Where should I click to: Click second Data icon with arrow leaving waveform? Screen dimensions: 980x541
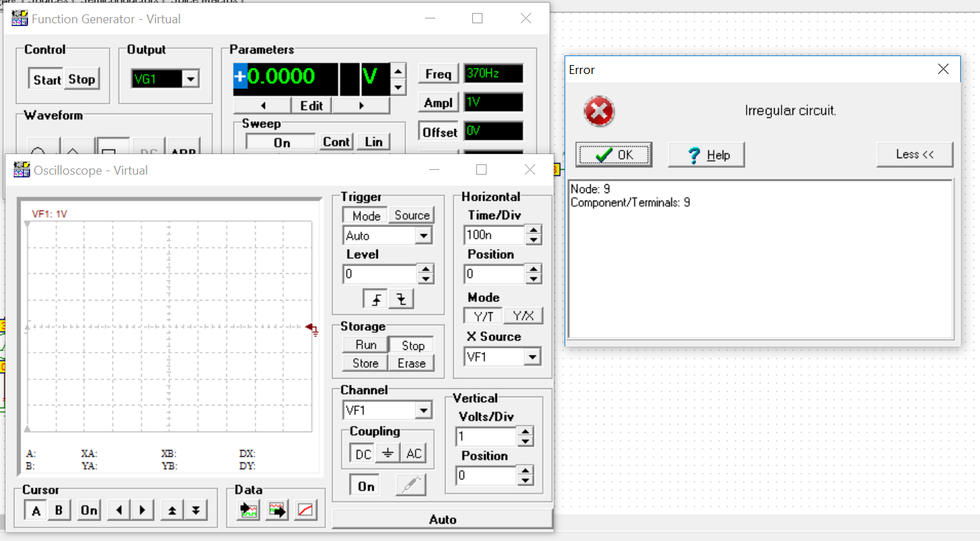(x=277, y=510)
